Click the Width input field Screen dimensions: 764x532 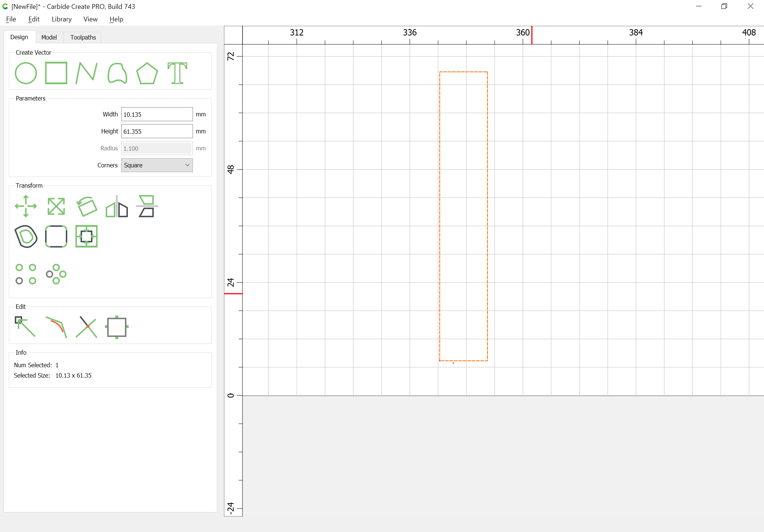coord(157,115)
